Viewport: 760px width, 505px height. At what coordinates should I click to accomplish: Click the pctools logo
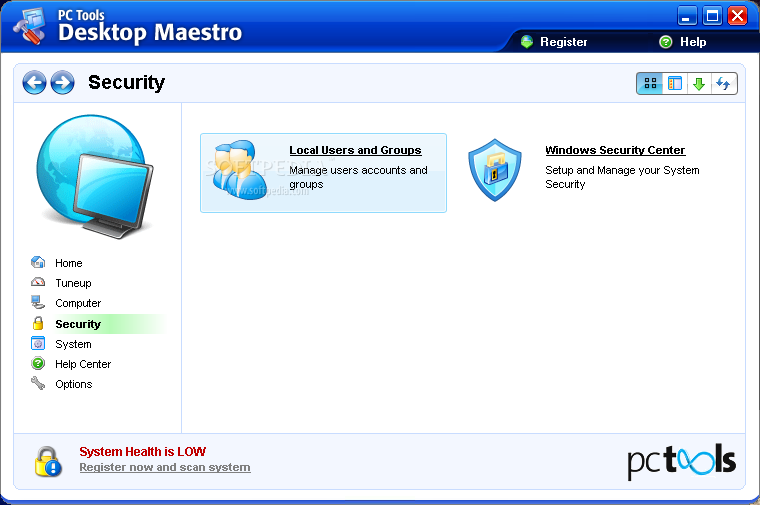tap(681, 461)
